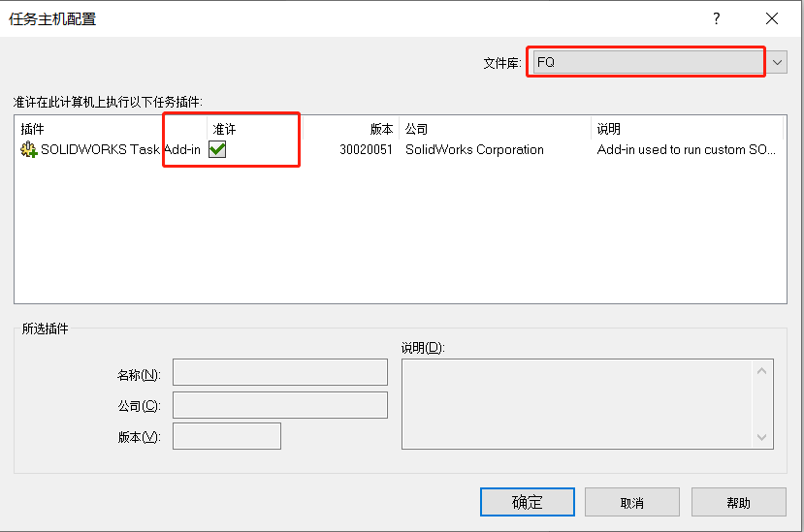804x532 pixels.
Task: Click the 帮助 button
Action: point(738,502)
